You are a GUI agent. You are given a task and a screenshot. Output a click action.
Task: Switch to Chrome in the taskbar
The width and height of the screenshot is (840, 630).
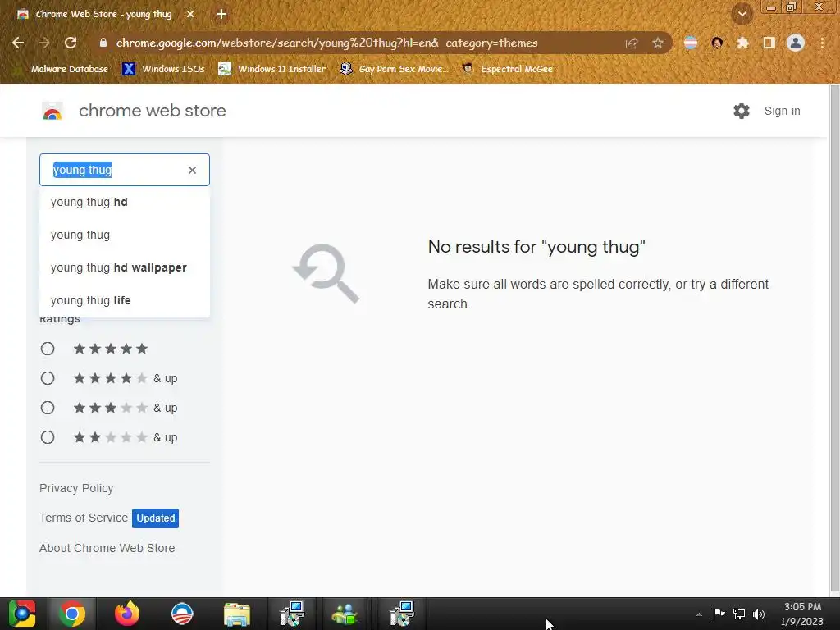tap(72, 614)
